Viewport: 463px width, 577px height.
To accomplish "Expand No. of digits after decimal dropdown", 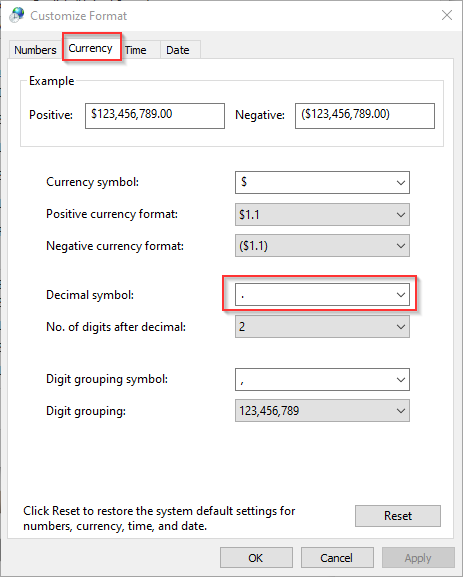I will tap(322, 327).
